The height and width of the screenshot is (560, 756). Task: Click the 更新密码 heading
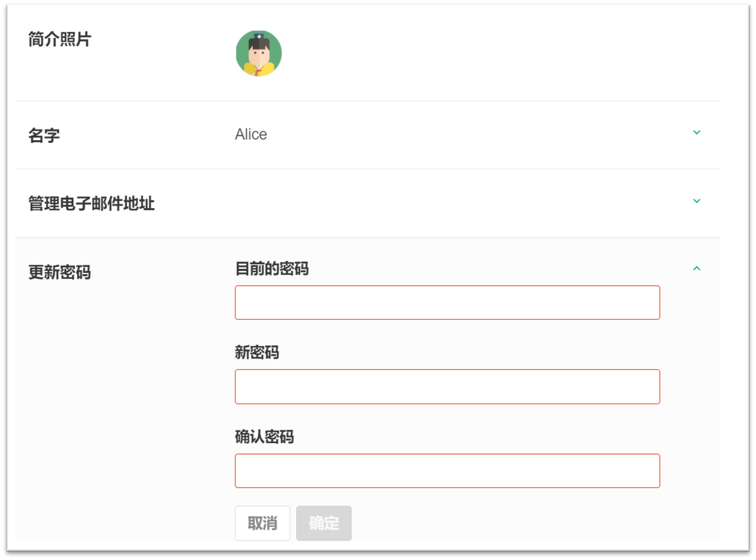pyautogui.click(x=60, y=272)
